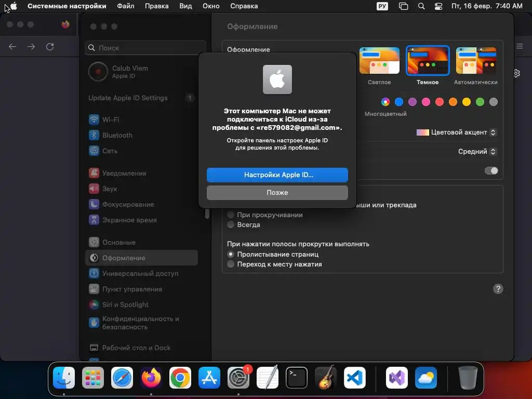Launch Google Chrome from the Dock
Screen dimensions: 532x399
point(180,378)
